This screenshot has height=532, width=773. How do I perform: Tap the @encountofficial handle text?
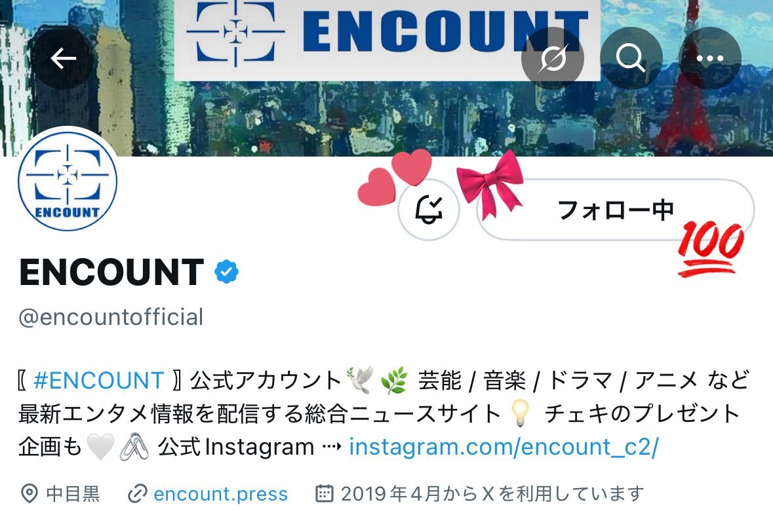[x=111, y=316]
